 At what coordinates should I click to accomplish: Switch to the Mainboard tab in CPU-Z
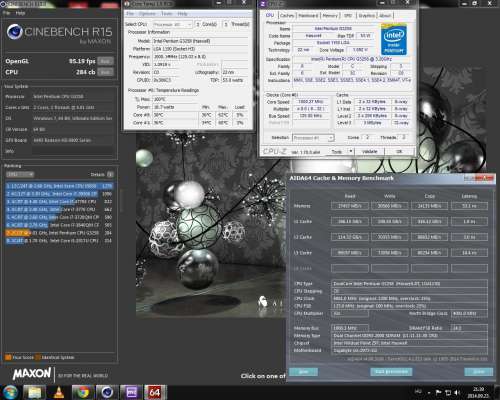(308, 15)
